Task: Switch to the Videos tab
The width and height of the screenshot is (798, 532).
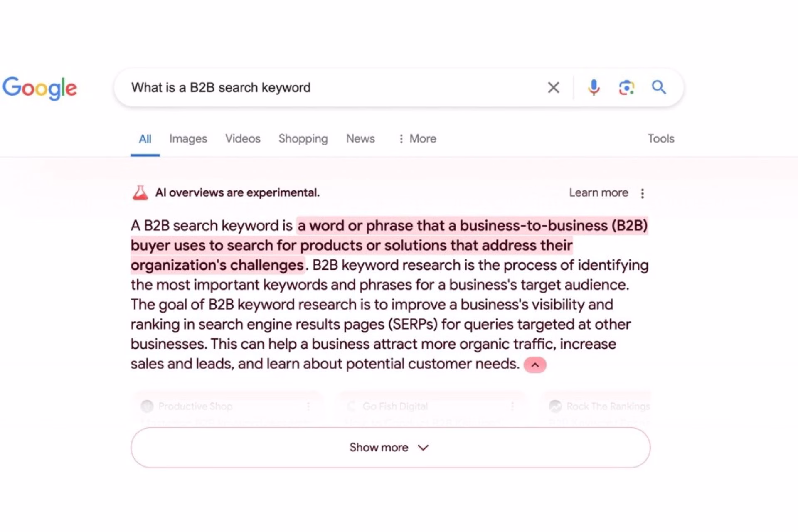Action: click(x=243, y=139)
